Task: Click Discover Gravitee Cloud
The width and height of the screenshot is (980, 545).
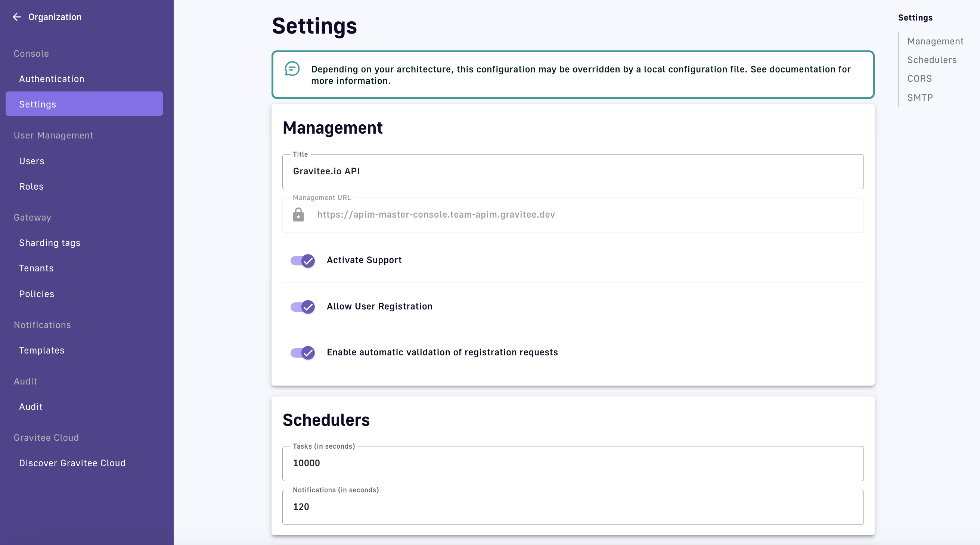Action: point(72,463)
